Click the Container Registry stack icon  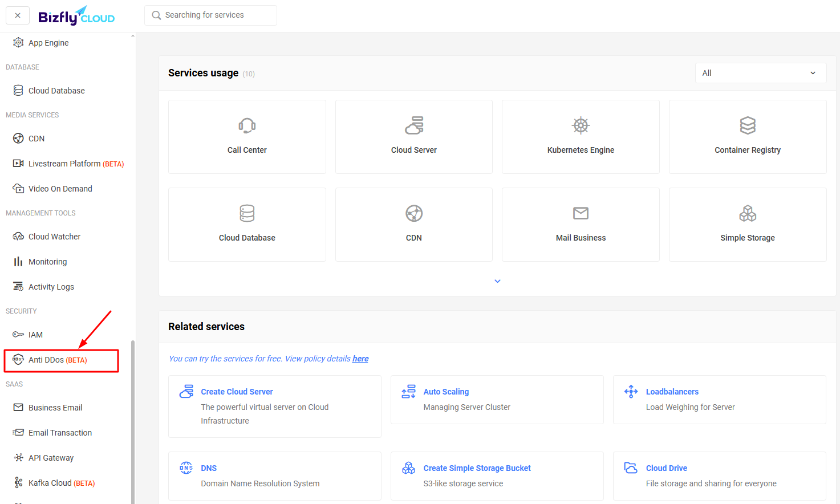(748, 125)
